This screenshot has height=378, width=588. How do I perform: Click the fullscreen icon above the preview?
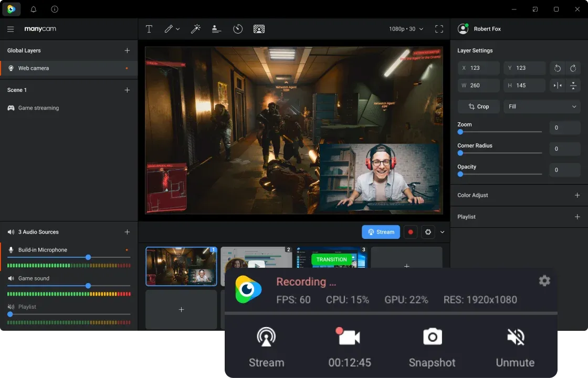pos(439,29)
